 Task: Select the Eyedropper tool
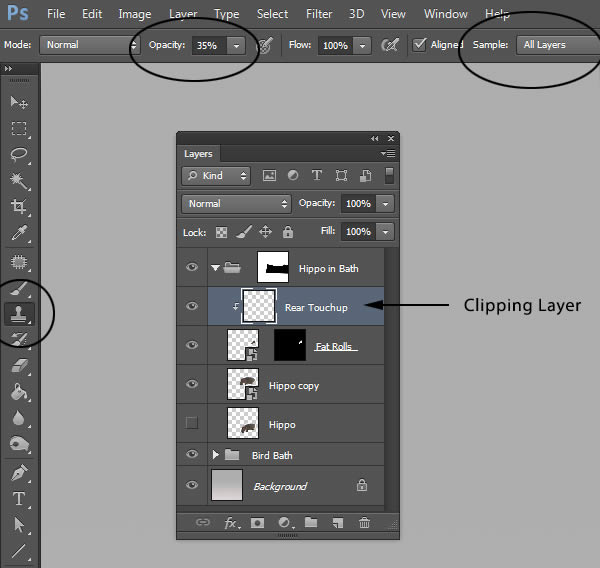tap(19, 233)
